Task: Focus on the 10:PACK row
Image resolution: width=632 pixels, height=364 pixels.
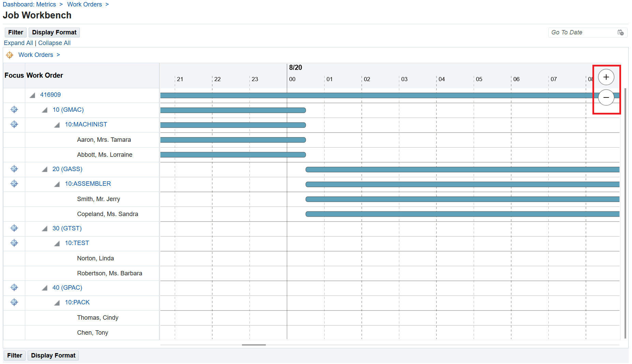Action: point(14,302)
